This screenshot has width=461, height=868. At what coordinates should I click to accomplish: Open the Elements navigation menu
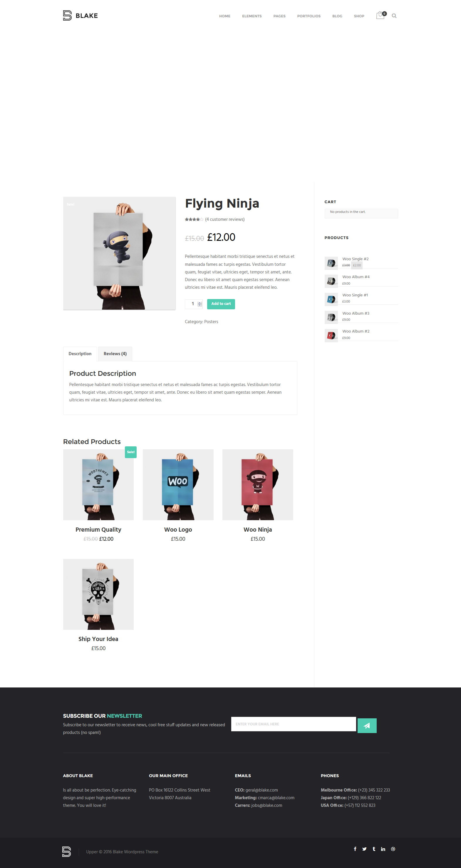pos(252,16)
